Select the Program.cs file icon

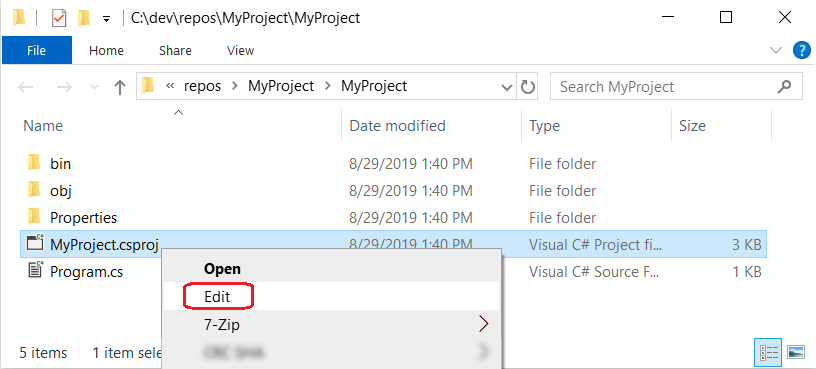click(35, 271)
